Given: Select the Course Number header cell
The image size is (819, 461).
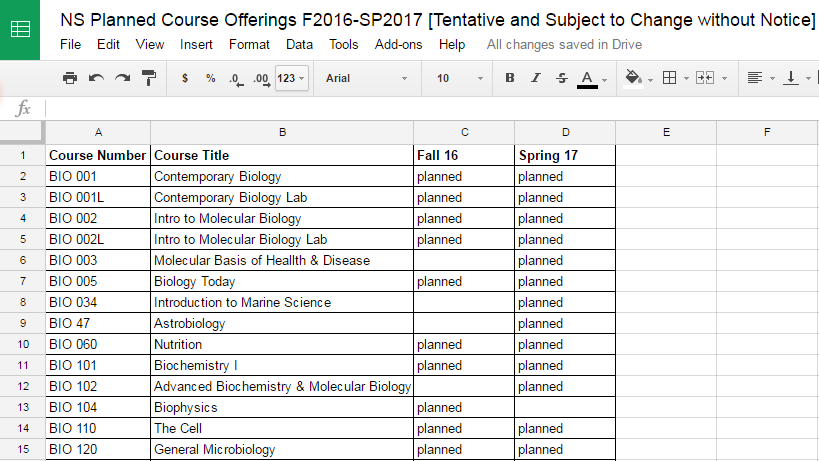Looking at the screenshot, I should point(98,156).
